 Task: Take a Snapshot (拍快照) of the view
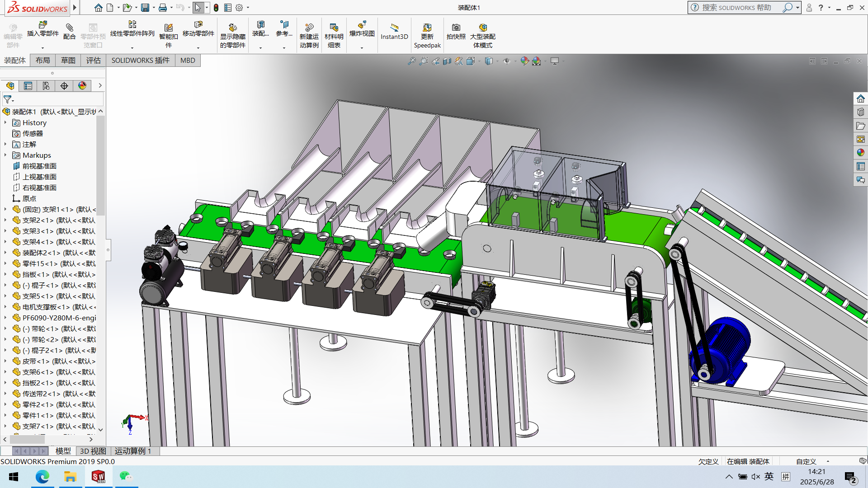point(456,32)
